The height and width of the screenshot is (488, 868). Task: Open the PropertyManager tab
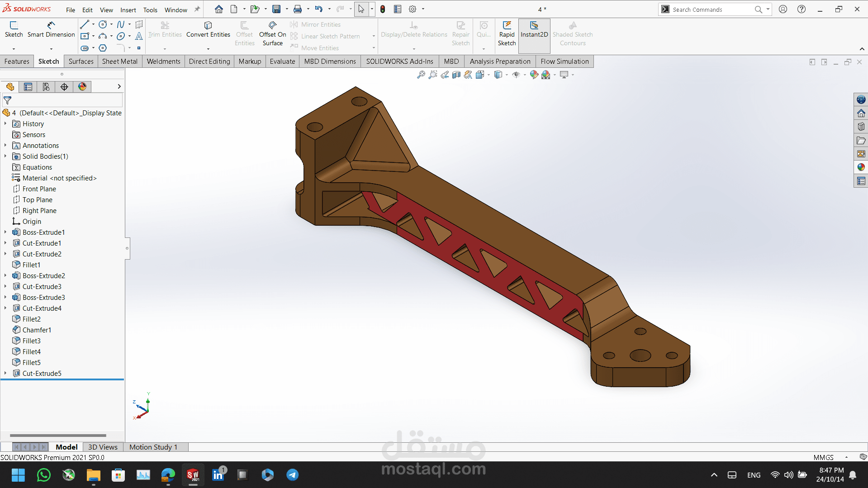[x=28, y=87]
